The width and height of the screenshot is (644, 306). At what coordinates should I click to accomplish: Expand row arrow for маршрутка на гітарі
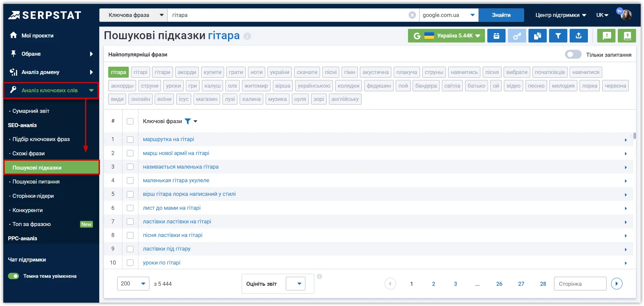tap(626, 140)
